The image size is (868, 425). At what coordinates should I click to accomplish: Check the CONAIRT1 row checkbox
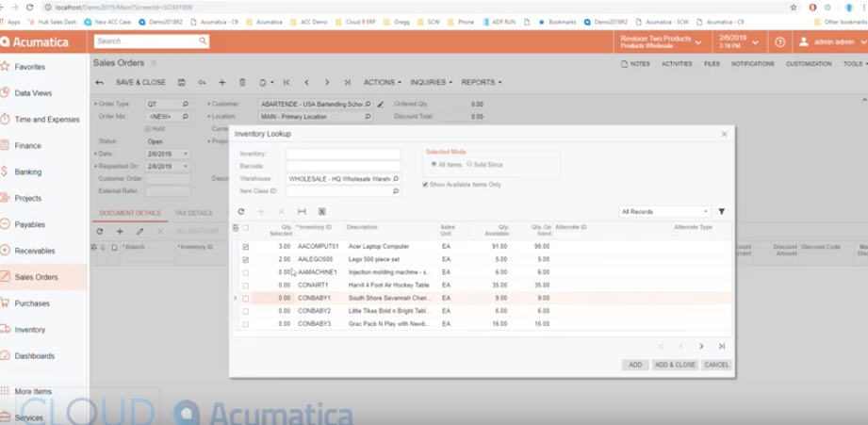[x=246, y=286]
